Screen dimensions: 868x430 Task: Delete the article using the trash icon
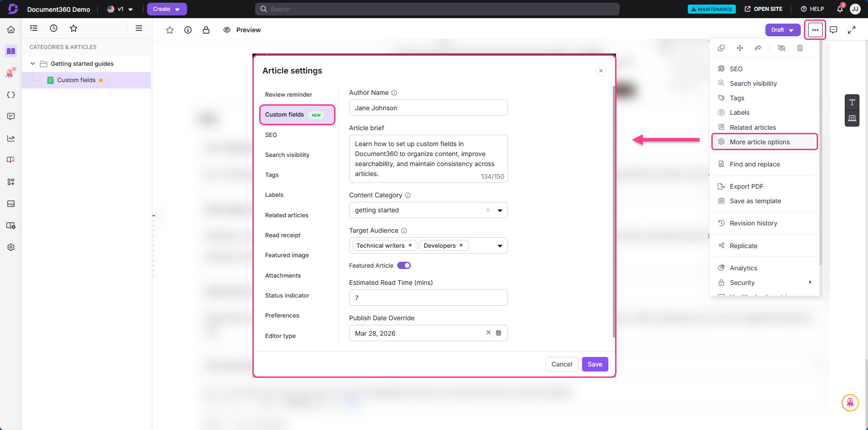pos(800,48)
